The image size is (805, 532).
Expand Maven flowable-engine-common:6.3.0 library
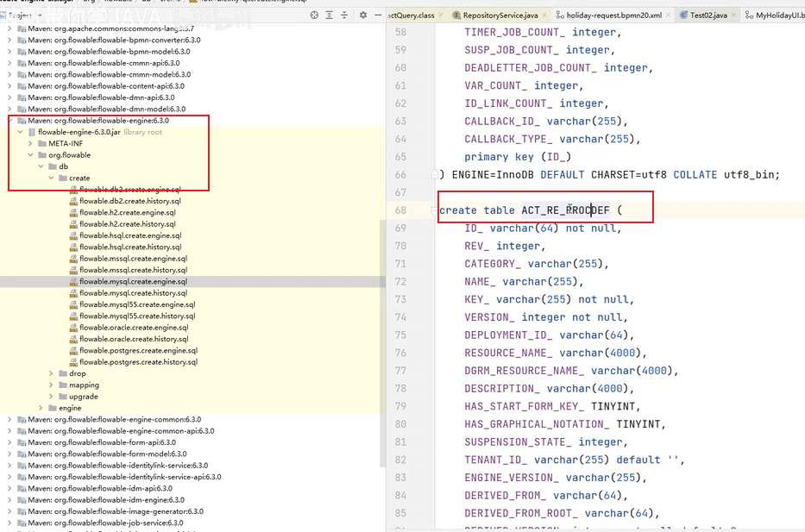coord(9,420)
